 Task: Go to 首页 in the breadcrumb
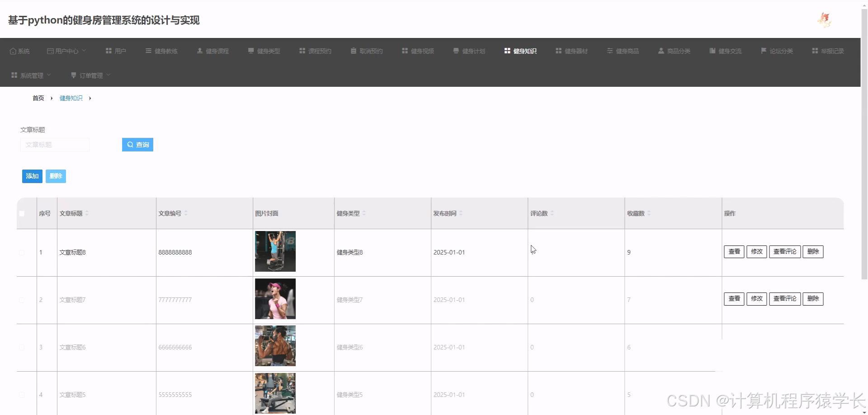38,98
